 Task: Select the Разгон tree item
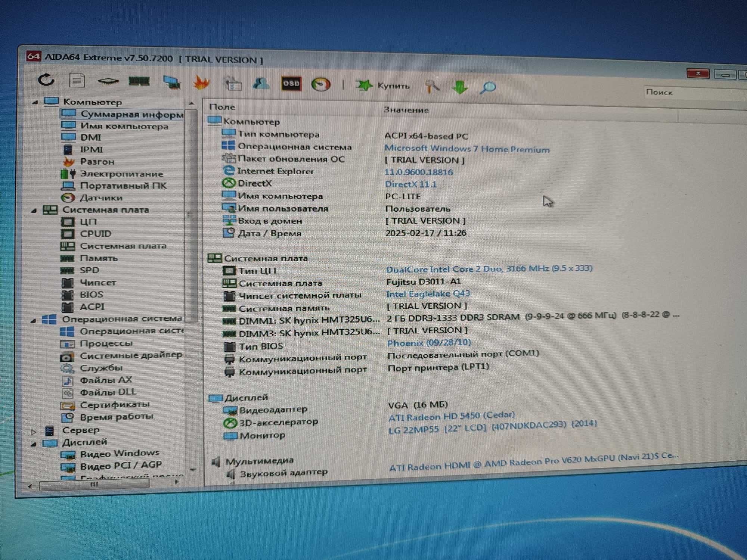click(88, 162)
